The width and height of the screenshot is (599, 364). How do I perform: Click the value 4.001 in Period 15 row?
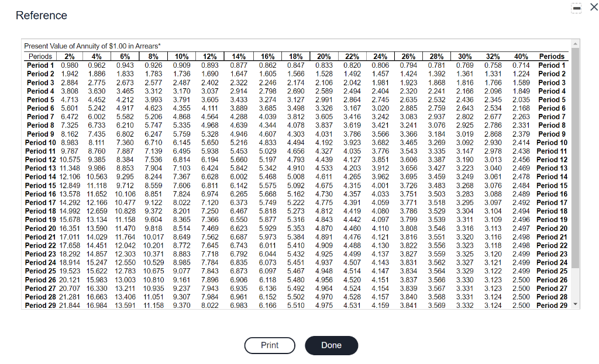coord(380,185)
